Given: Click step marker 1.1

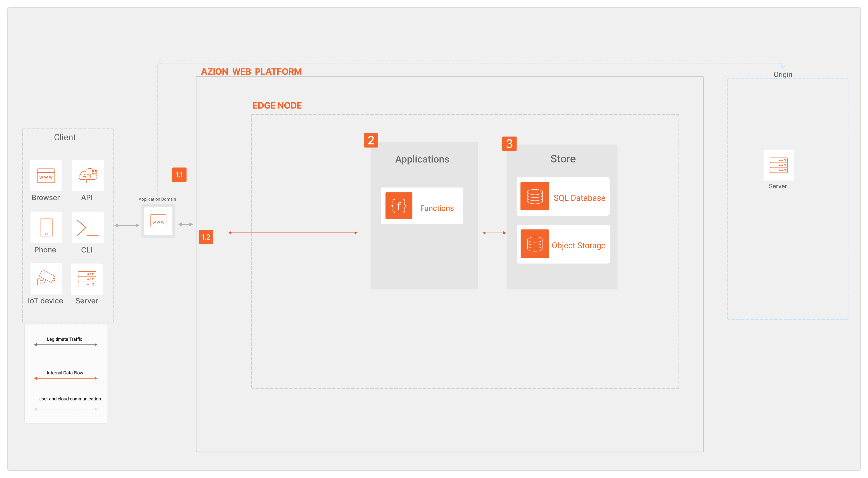Looking at the screenshot, I should 179,175.
